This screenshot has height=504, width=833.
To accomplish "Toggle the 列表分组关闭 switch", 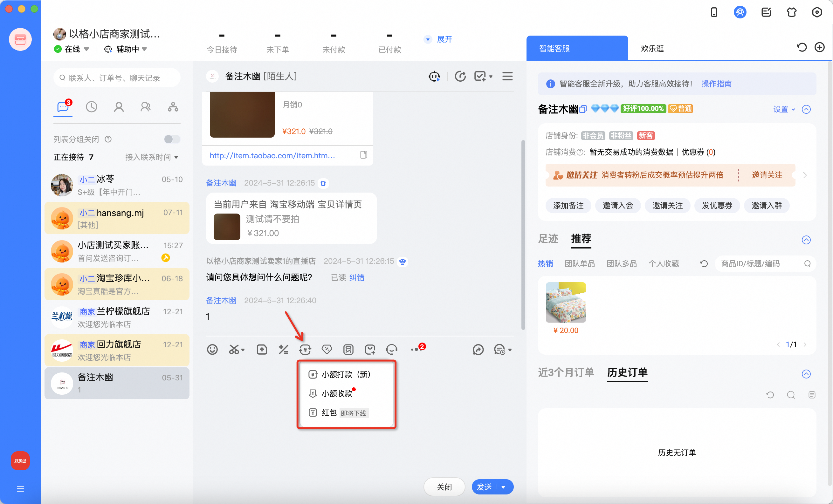I will (x=172, y=139).
